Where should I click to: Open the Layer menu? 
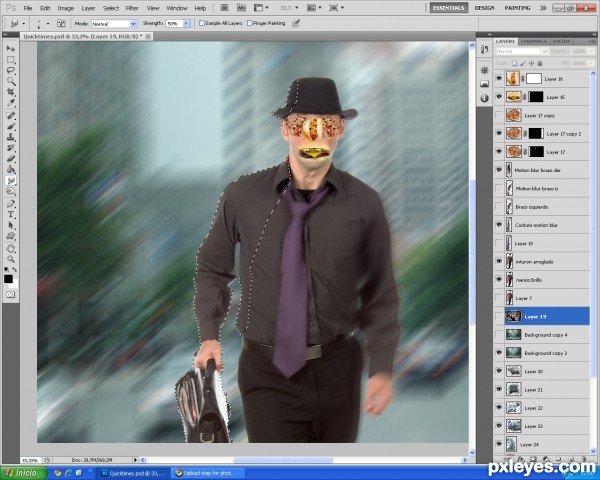tap(88, 8)
